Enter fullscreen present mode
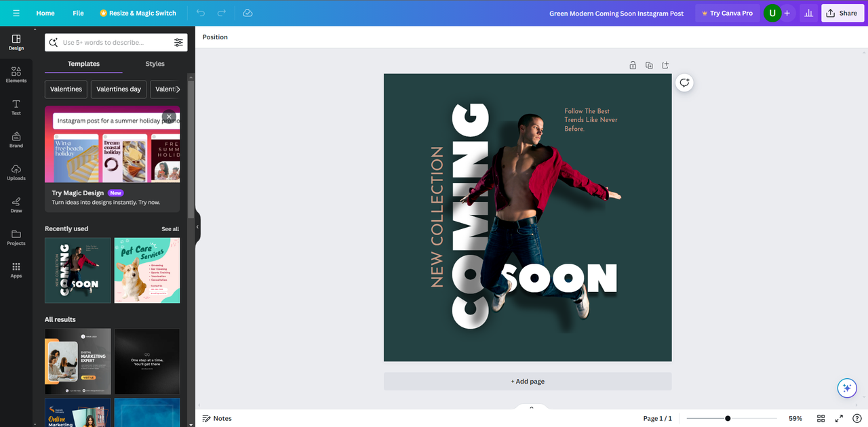This screenshot has width=868, height=427. 839,418
